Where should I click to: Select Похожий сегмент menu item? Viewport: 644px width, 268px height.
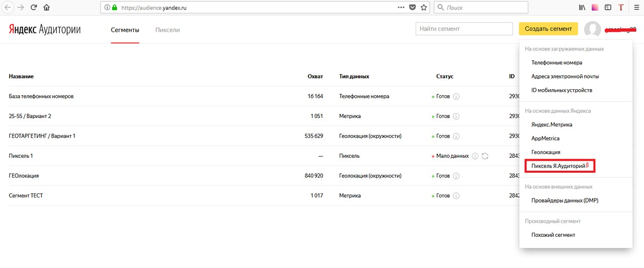[553, 235]
